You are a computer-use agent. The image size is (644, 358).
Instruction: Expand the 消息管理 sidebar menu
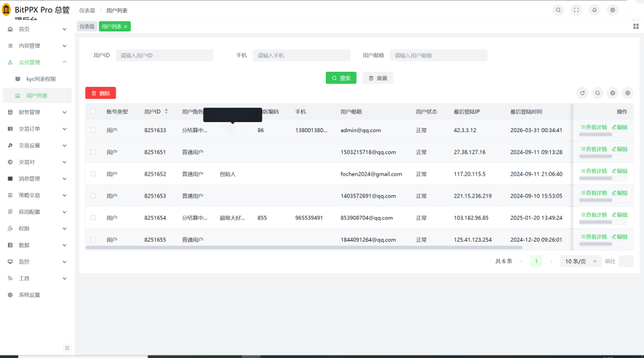tap(37, 179)
